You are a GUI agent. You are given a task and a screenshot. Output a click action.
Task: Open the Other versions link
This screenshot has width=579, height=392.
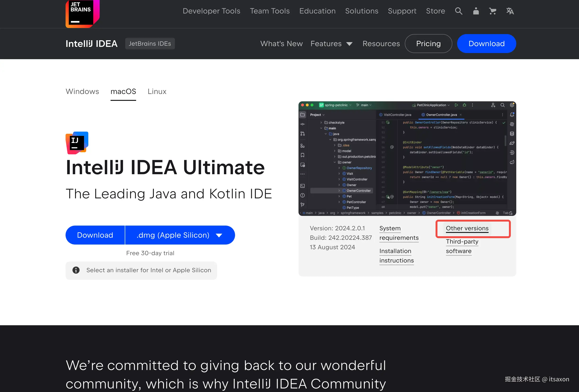point(467,228)
